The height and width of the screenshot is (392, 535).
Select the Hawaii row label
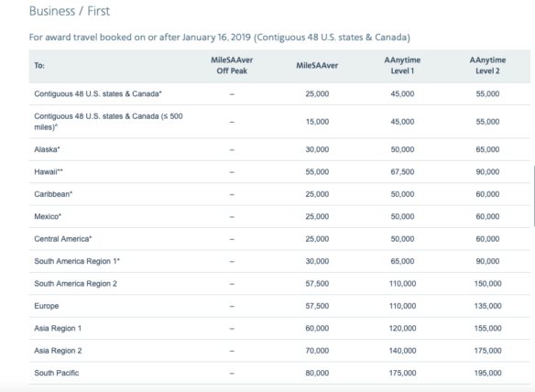click(x=49, y=172)
